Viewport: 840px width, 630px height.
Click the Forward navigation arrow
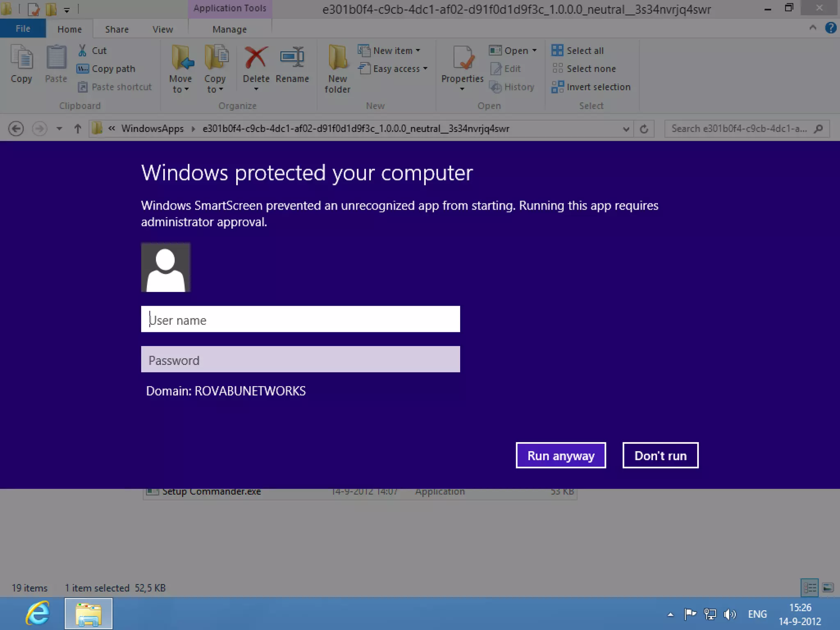[x=39, y=129]
